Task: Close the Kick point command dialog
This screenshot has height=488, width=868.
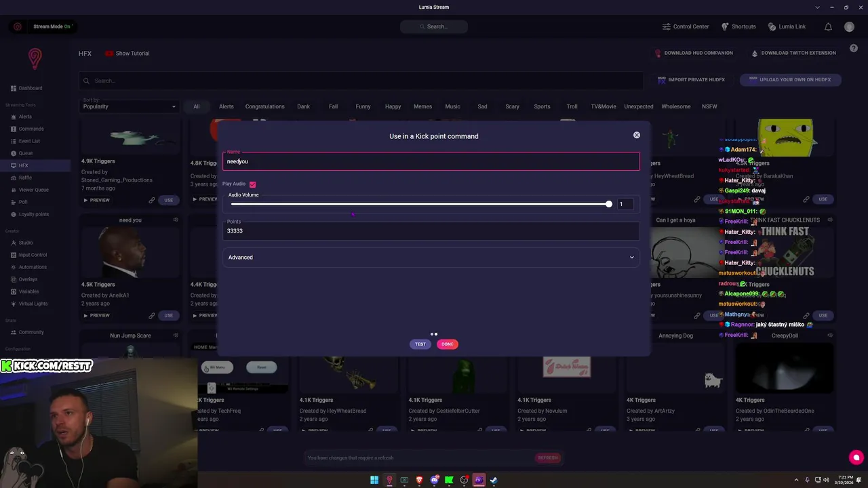Action: point(637,136)
